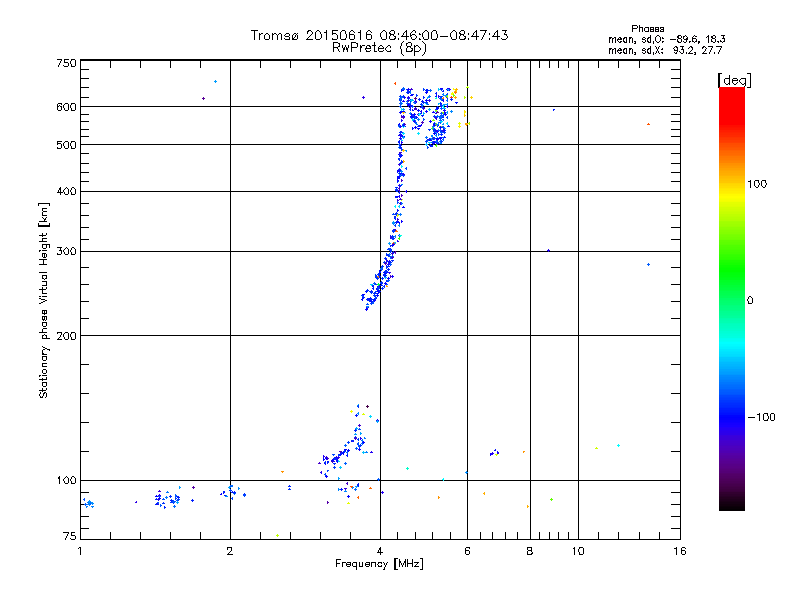Click y-axis tick label '100'
Viewport: 800px width, 600px height.
(66, 481)
